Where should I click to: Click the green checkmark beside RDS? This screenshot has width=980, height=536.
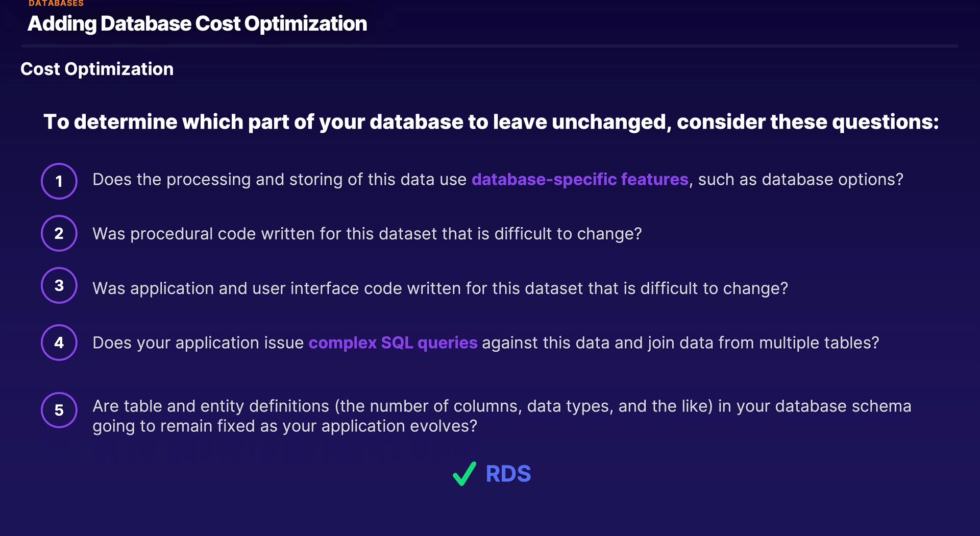pyautogui.click(x=464, y=474)
